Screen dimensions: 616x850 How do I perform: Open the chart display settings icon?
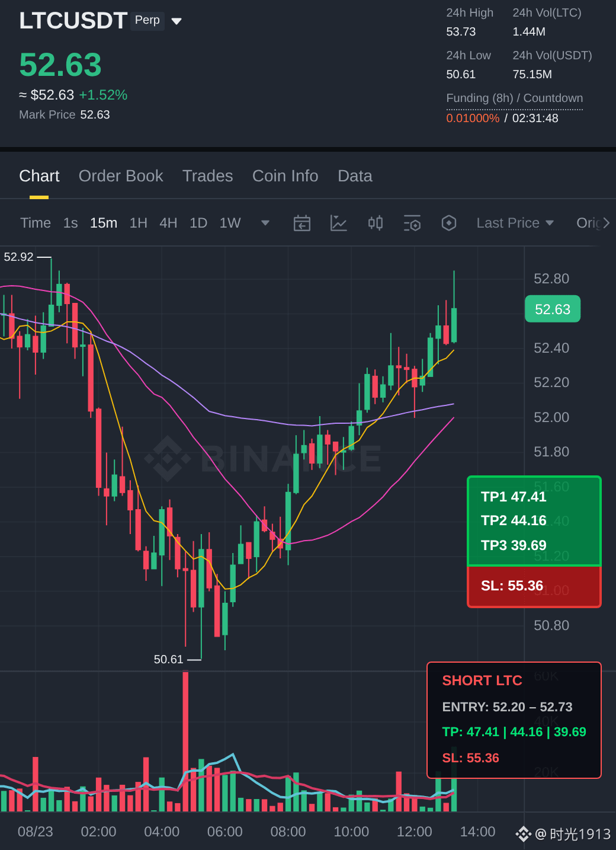[412, 223]
